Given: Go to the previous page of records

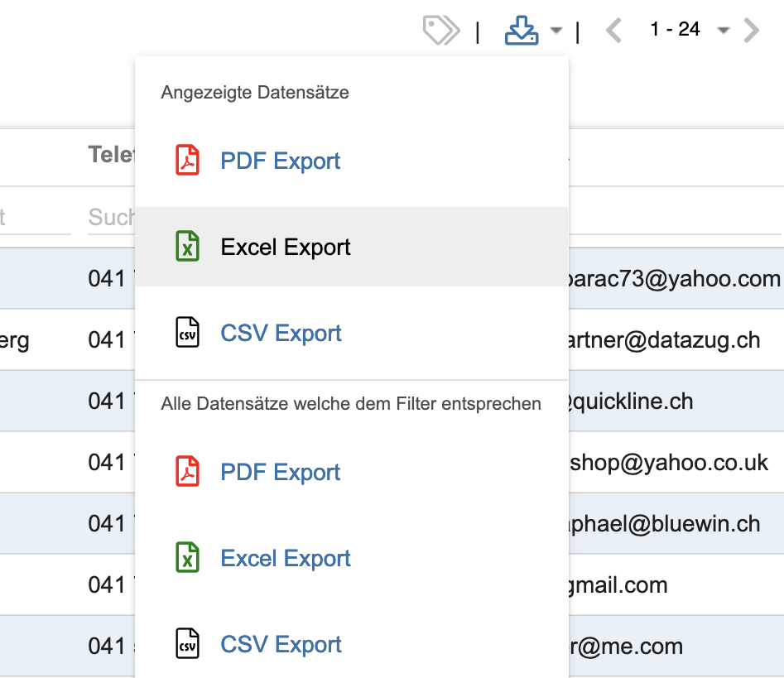Looking at the screenshot, I should coord(613,31).
